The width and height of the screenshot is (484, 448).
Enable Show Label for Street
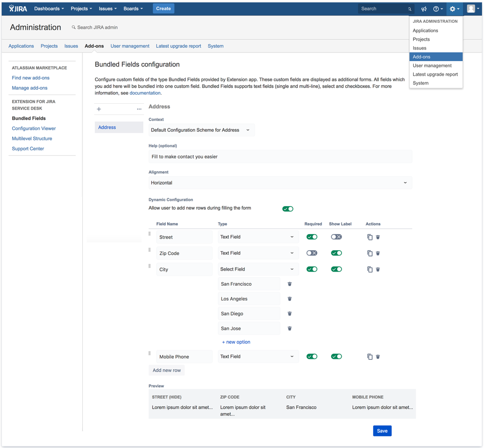pos(336,237)
